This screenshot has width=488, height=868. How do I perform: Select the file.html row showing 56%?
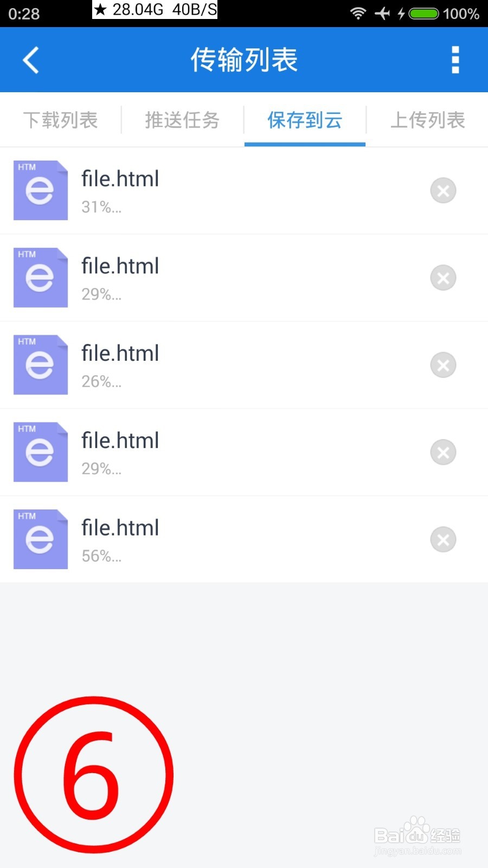(244, 540)
